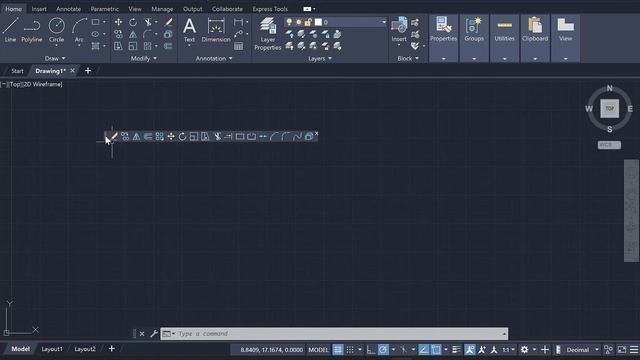Pick the Ellipse tool in the Draw panel
640x360 pixels.
tap(96, 34)
